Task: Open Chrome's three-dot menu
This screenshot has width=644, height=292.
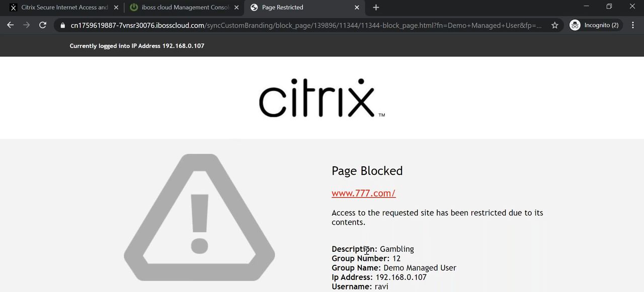Action: [633, 25]
